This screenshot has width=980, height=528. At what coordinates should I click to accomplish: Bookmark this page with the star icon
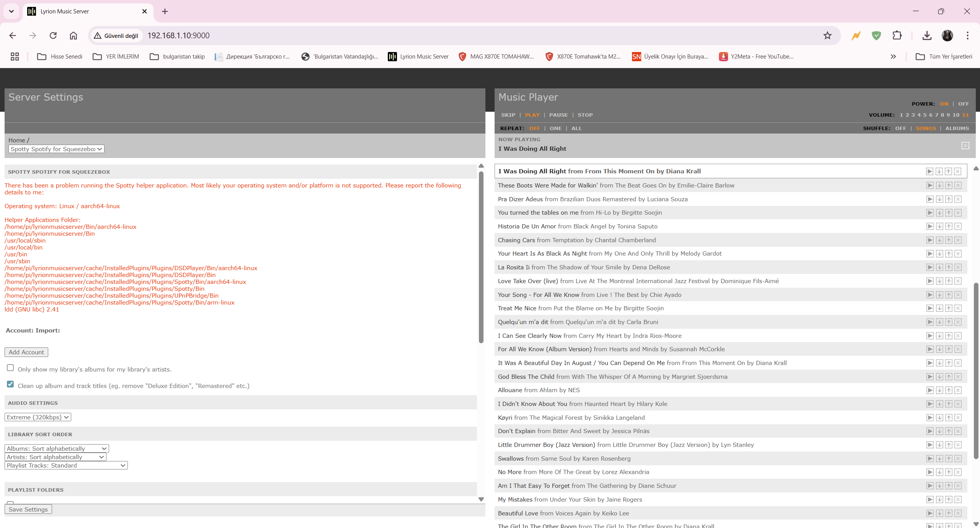[x=827, y=36]
